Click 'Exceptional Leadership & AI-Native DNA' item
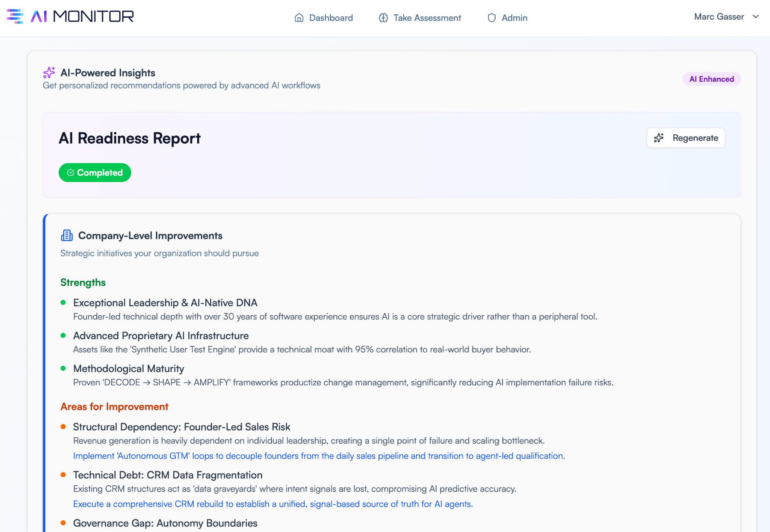 (165, 303)
